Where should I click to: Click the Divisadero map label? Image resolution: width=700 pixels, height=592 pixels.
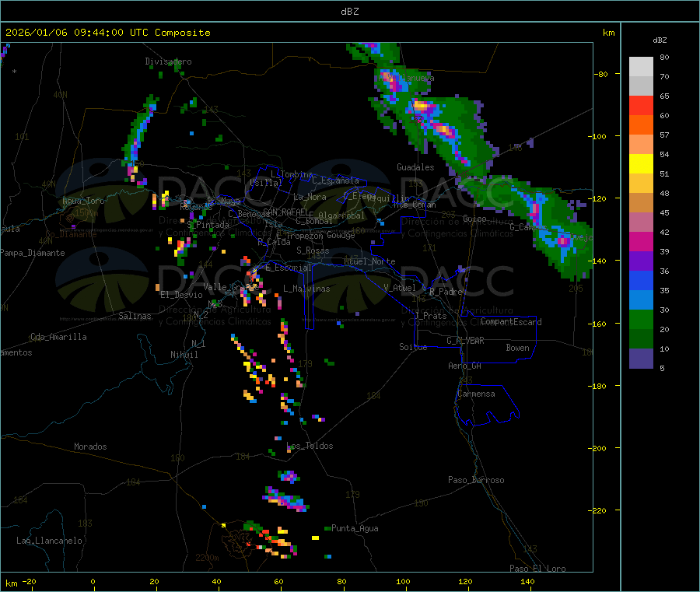click(x=168, y=61)
